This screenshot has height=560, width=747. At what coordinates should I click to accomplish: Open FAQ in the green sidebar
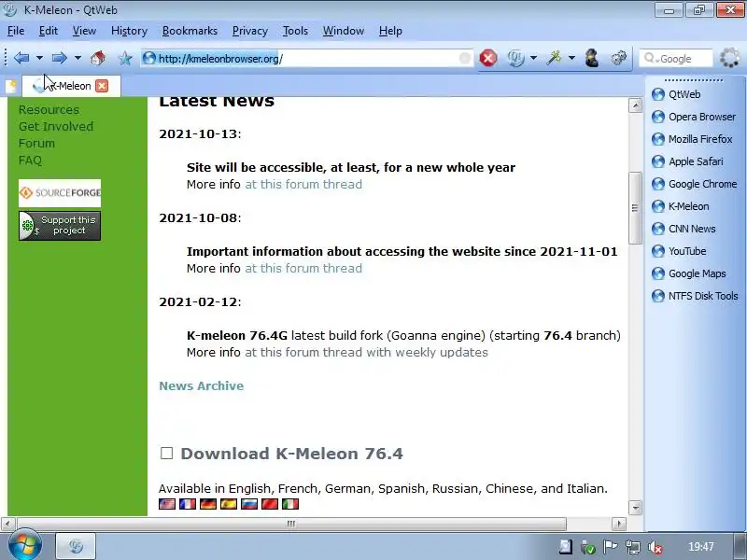(x=31, y=160)
